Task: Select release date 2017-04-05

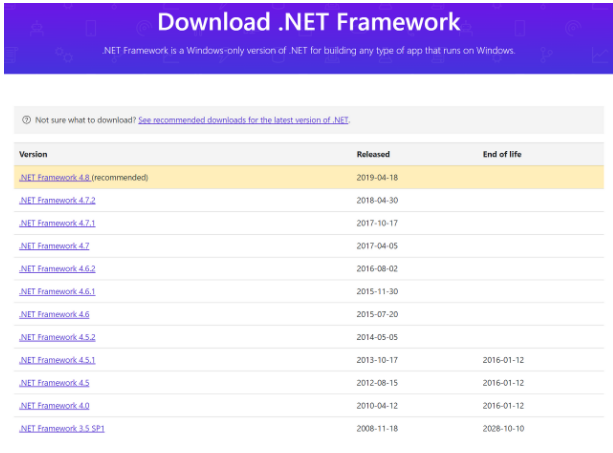Action: pos(377,246)
